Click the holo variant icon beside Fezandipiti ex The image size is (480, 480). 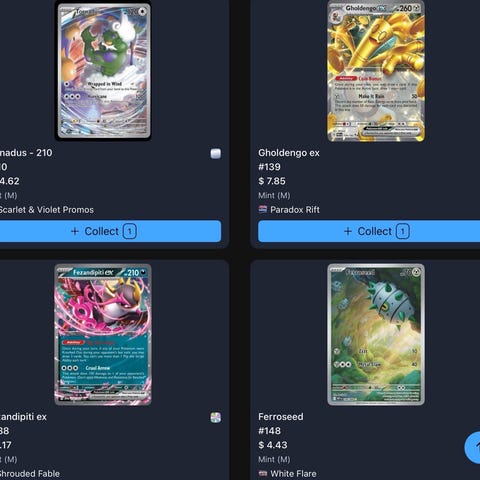pyautogui.click(x=216, y=417)
